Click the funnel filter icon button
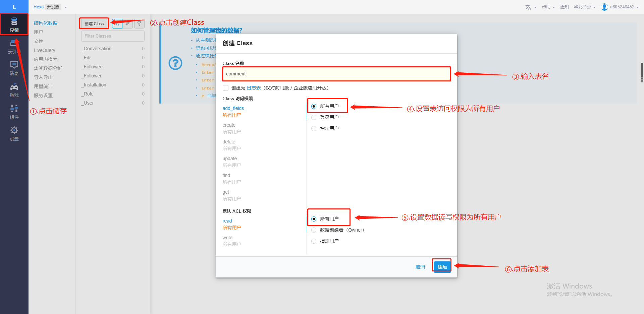644x314 pixels. pos(139,24)
